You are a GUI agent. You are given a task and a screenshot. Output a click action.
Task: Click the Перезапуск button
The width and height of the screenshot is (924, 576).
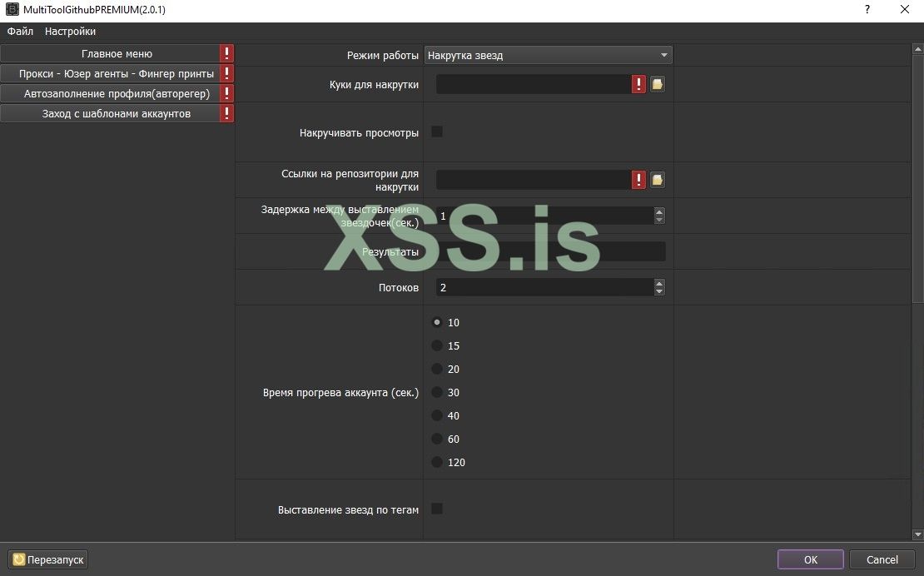coord(48,559)
